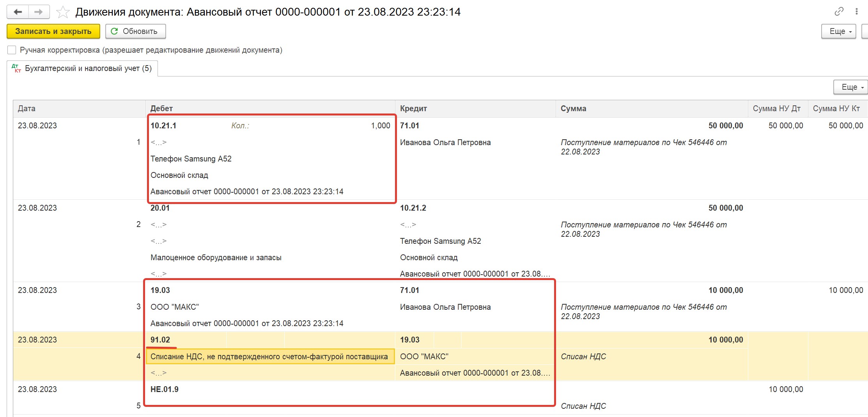868x417 pixels.
Task: Select the Списание НДС, не подтвержденного счетом-фактурой cell
Action: (270, 357)
